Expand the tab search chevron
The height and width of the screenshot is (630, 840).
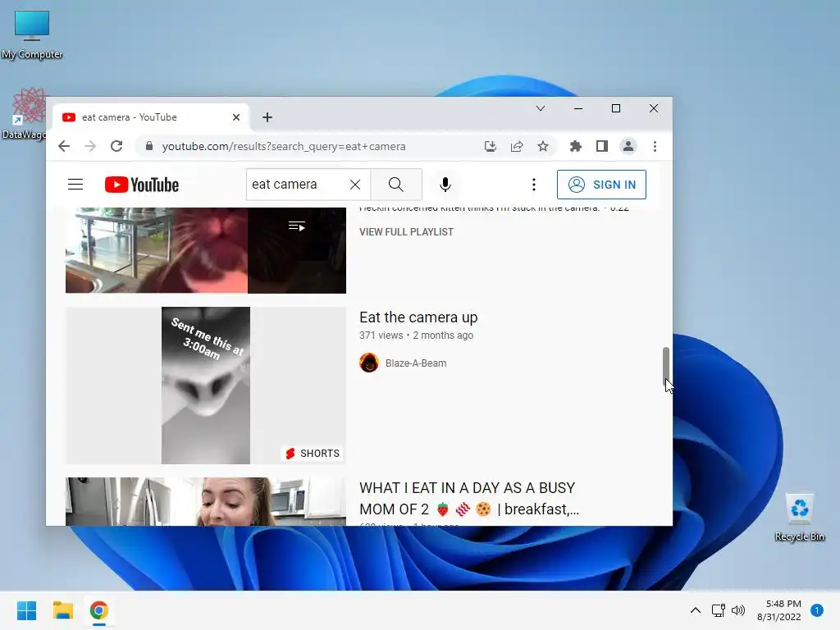coord(541,108)
